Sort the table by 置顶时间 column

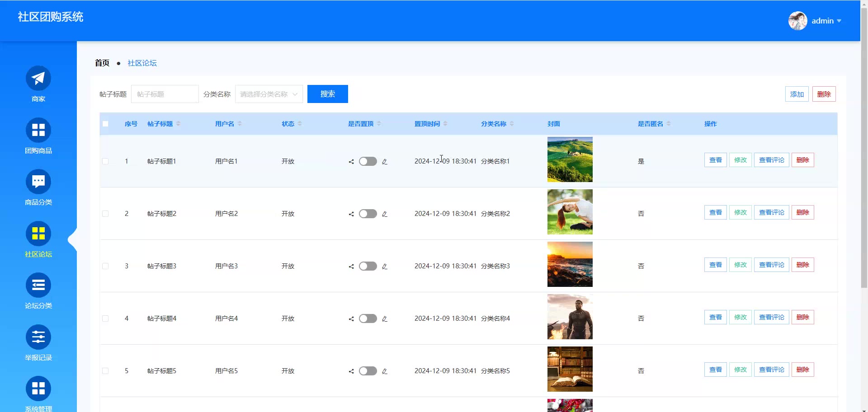(445, 124)
